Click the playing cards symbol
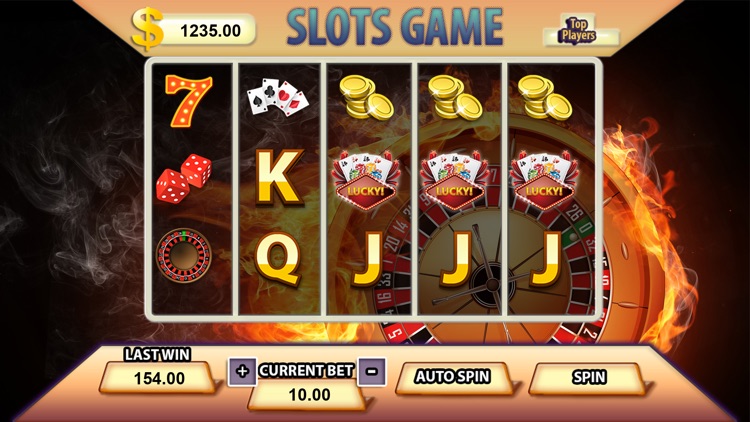This screenshot has height=422, width=750. (277, 97)
